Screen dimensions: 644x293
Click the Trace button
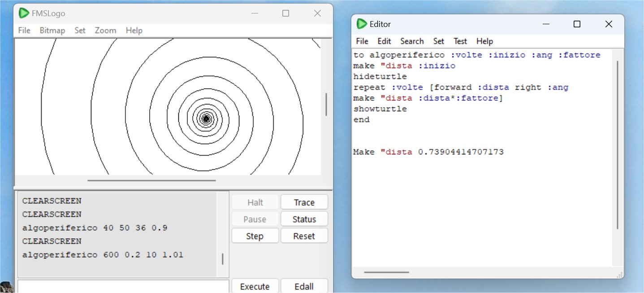[x=304, y=202]
